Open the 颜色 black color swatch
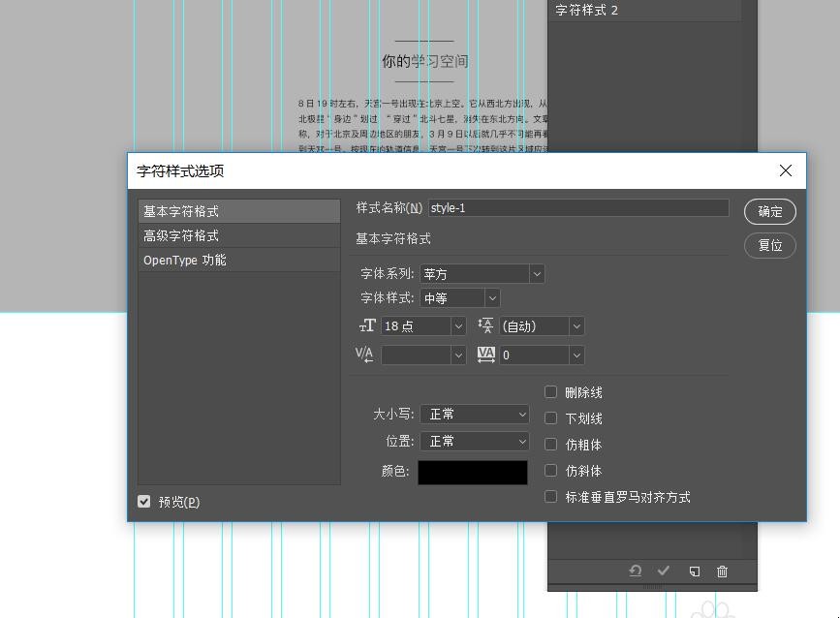This screenshot has height=618, width=840. coord(472,472)
